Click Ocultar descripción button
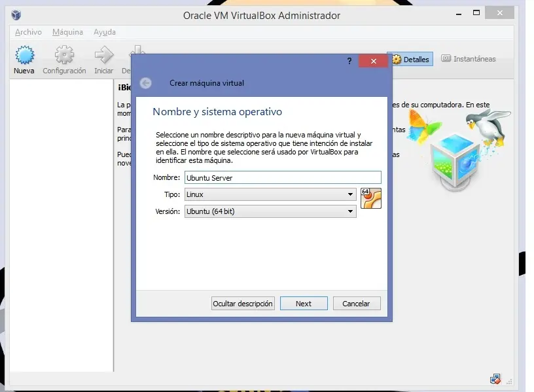 pyautogui.click(x=243, y=304)
